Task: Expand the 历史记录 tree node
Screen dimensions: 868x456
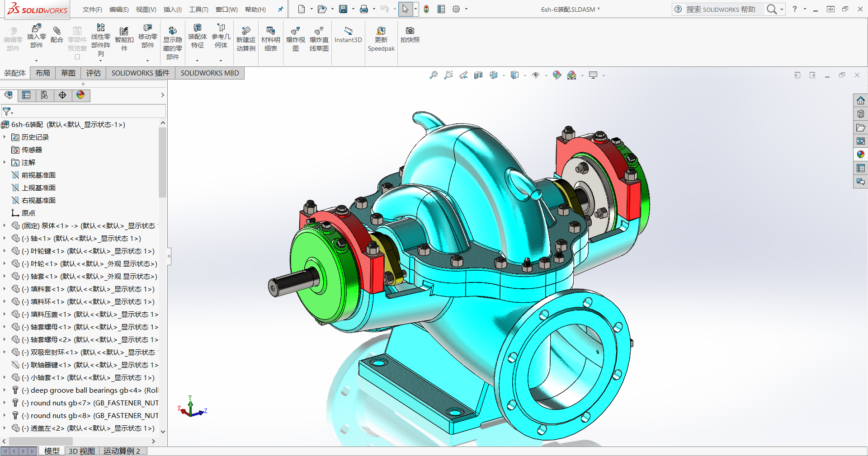Action: (x=5, y=137)
